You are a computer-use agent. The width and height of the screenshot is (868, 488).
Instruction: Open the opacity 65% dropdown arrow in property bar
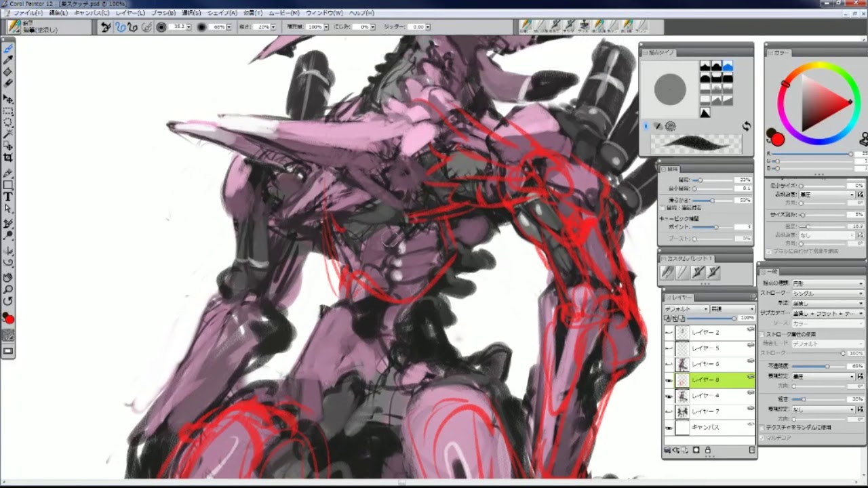[x=229, y=27]
